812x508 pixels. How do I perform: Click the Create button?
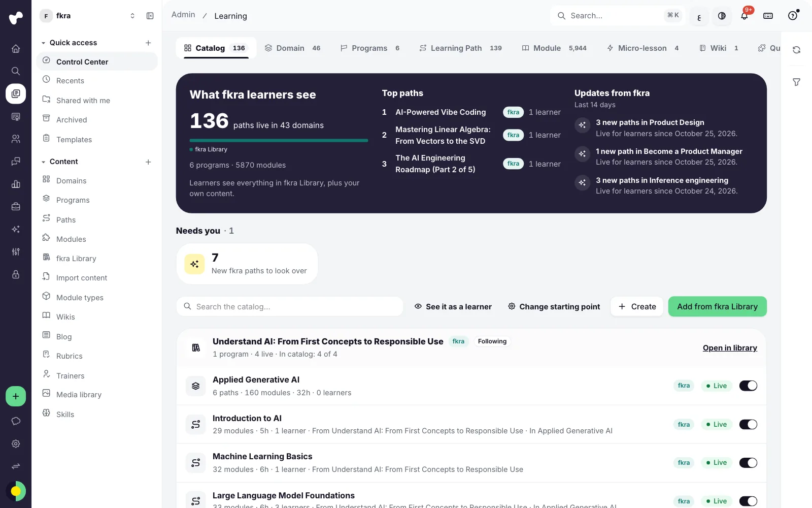tap(637, 306)
